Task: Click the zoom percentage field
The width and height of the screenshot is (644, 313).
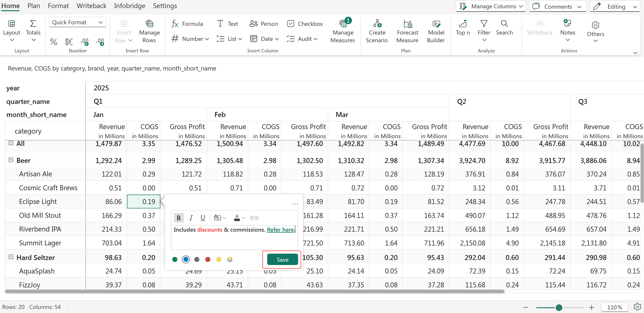Action: coord(614,307)
